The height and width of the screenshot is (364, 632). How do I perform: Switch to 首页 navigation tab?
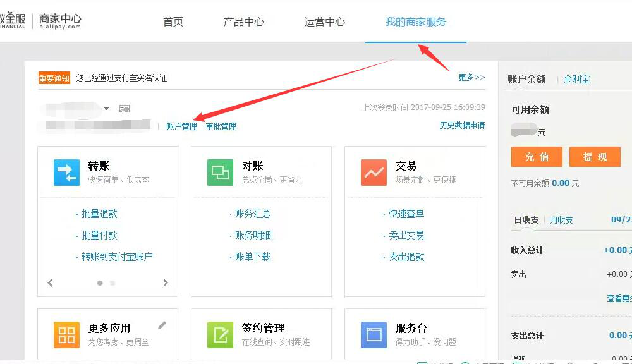pyautogui.click(x=173, y=21)
